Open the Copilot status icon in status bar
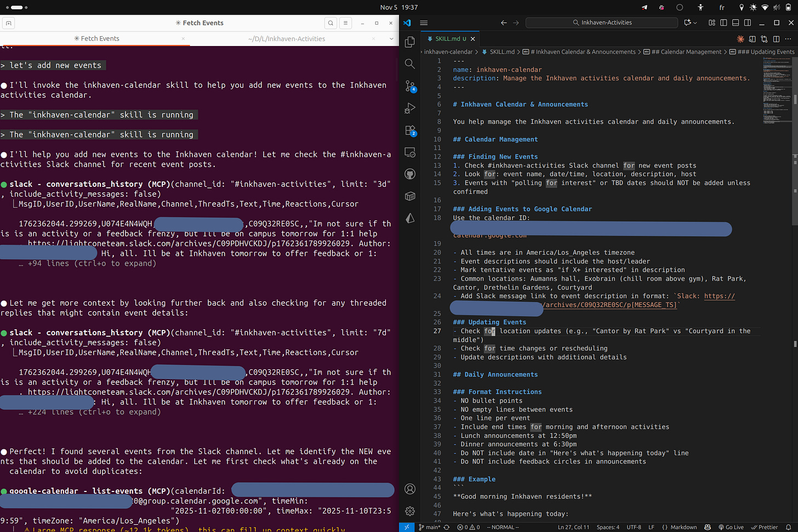The image size is (798, 532). (x=708, y=527)
